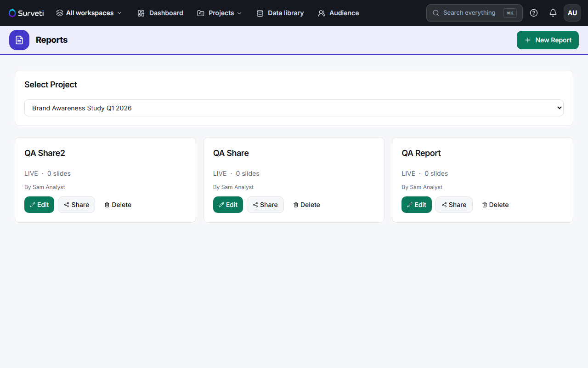Select the QA Report title
Viewport: 588px width, 368px height.
[421, 153]
